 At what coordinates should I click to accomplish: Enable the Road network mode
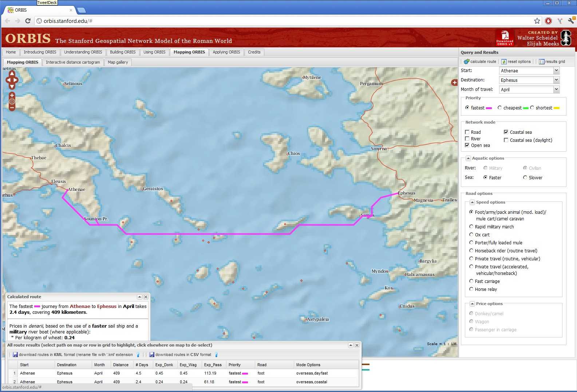coord(467,132)
